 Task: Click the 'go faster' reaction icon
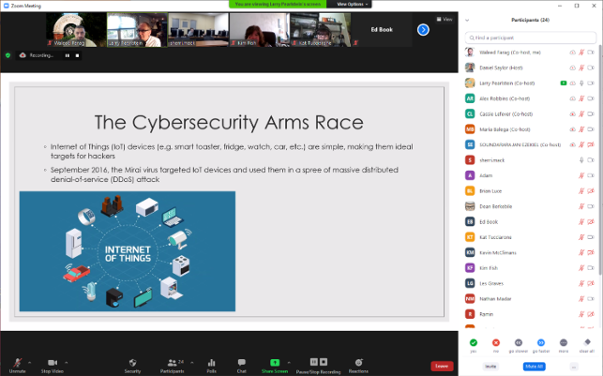point(541,342)
